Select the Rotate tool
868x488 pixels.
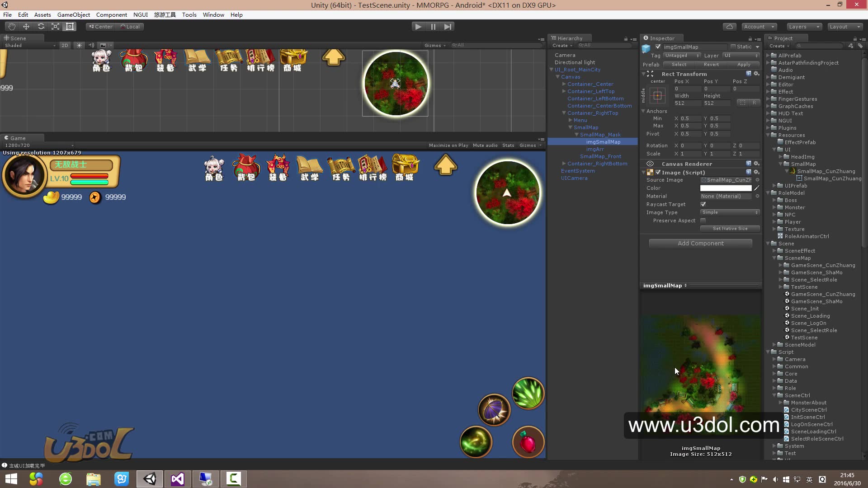click(x=41, y=27)
